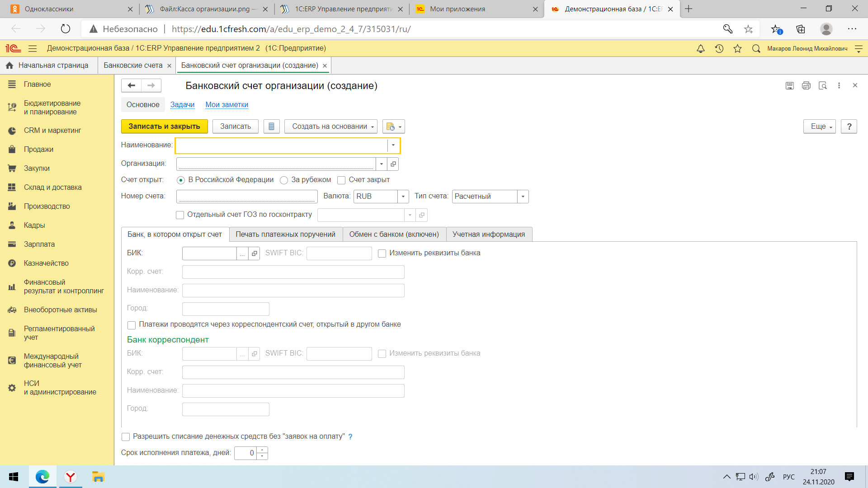868x488 pixels.
Task: Switch to Обмен с банком tab
Action: point(394,234)
